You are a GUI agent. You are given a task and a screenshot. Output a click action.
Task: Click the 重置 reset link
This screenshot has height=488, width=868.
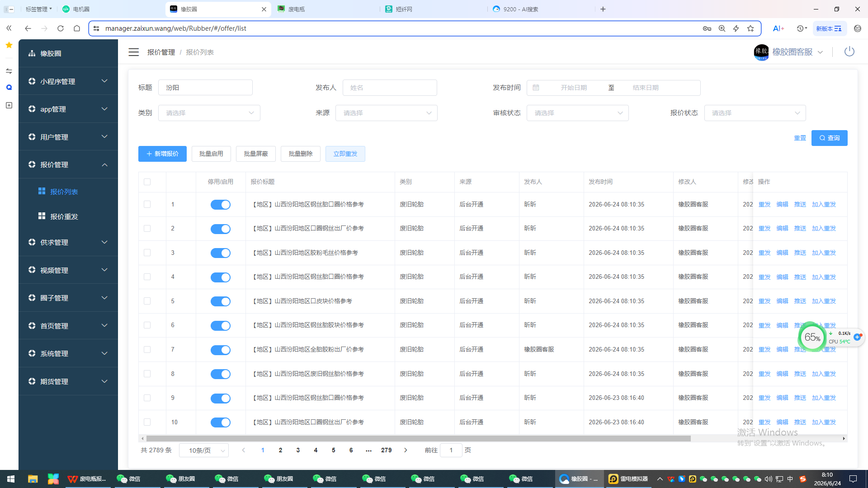(800, 138)
